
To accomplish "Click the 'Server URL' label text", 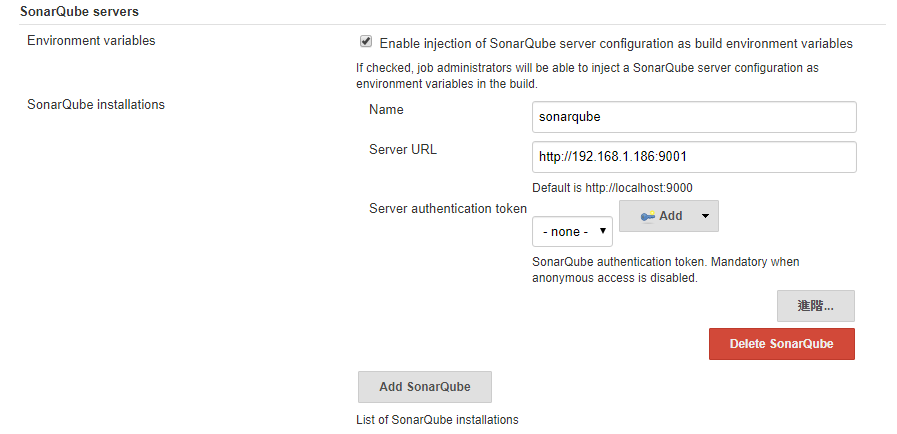I will [x=403, y=150].
